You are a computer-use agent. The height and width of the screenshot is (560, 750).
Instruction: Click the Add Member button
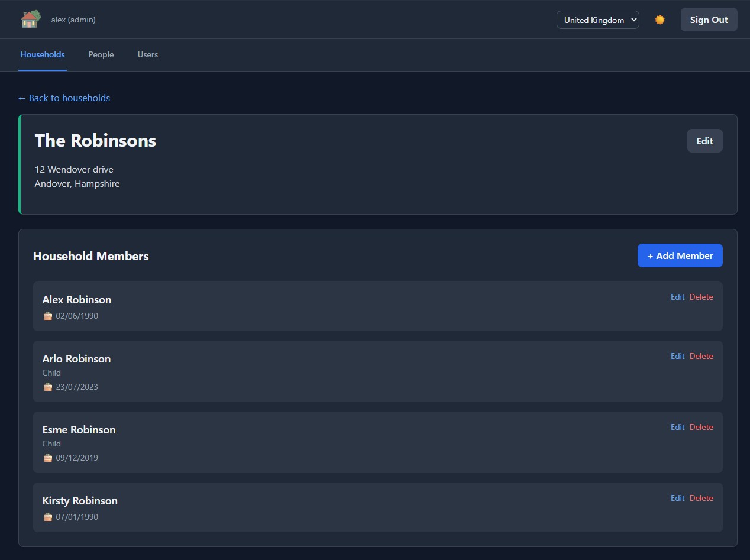coord(680,255)
